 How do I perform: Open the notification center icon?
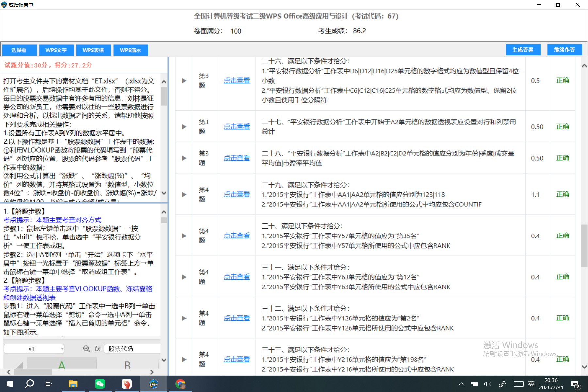575,384
